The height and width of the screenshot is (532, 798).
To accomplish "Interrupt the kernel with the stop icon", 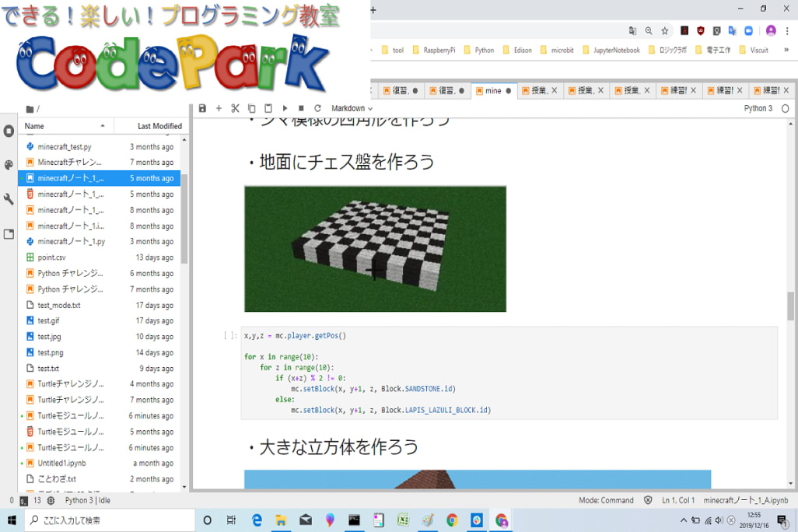I will click(301, 108).
